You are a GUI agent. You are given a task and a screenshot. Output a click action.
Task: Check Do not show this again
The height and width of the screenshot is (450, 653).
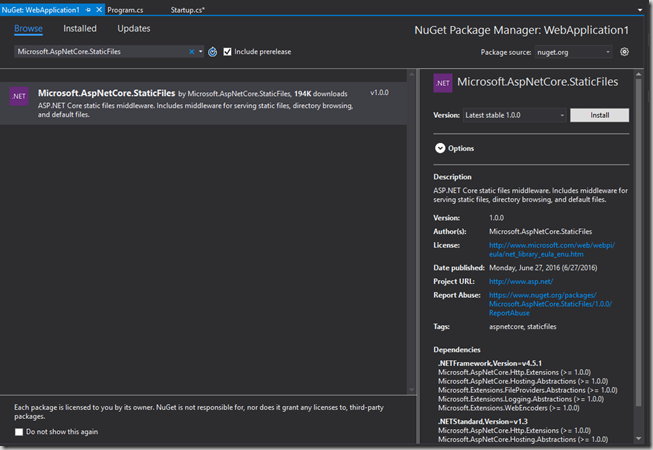(19, 432)
